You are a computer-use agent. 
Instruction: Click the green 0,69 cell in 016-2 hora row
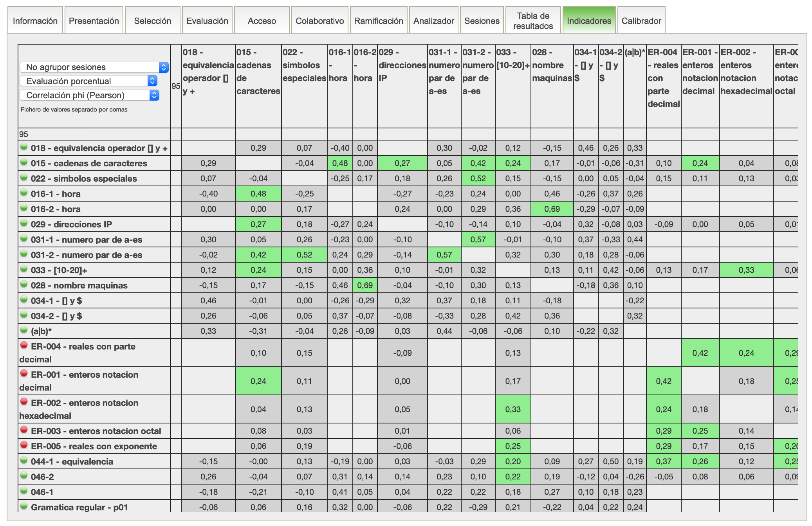(x=552, y=209)
